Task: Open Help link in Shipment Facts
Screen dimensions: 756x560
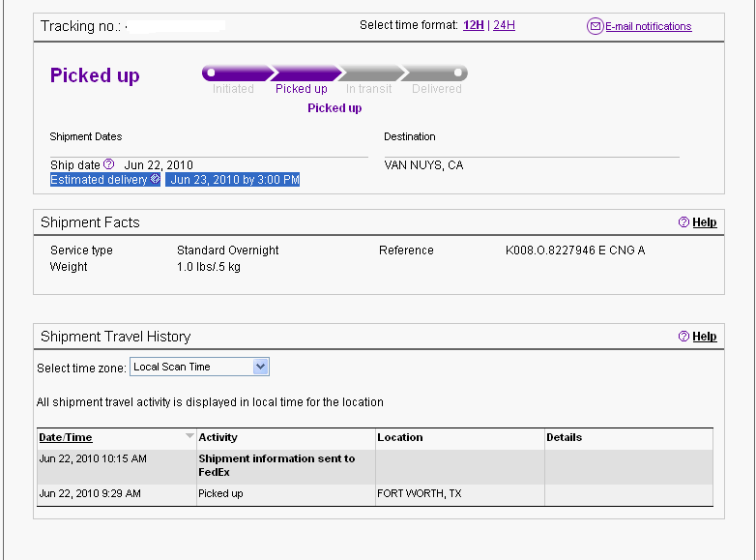Action: click(x=705, y=222)
